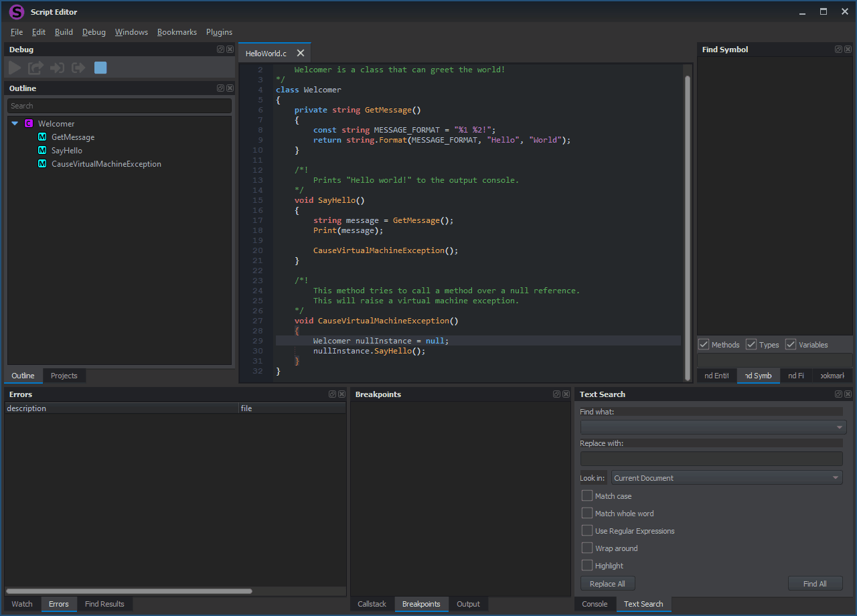Undock the Breakpoints panel
This screenshot has height=616, width=857.
click(556, 394)
